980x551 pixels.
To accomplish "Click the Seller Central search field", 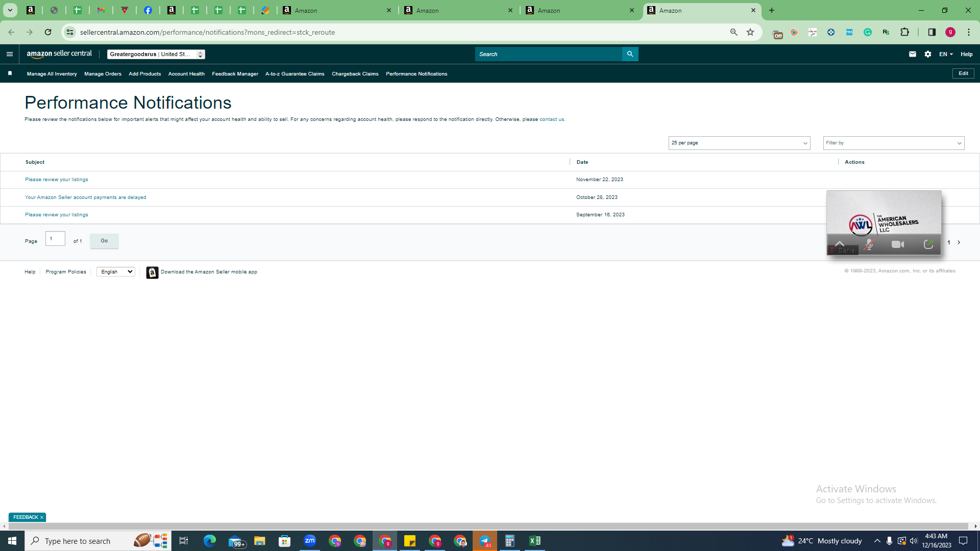I will tap(548, 54).
